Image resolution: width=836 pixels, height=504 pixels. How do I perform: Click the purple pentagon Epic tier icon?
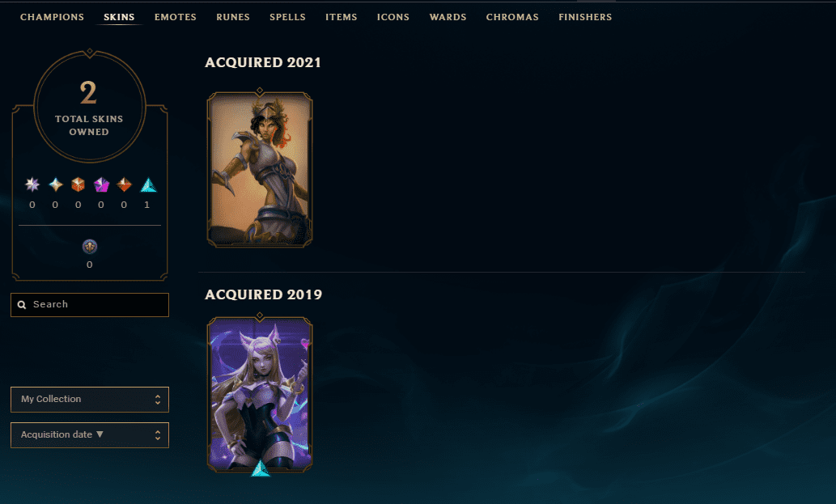[x=101, y=185]
